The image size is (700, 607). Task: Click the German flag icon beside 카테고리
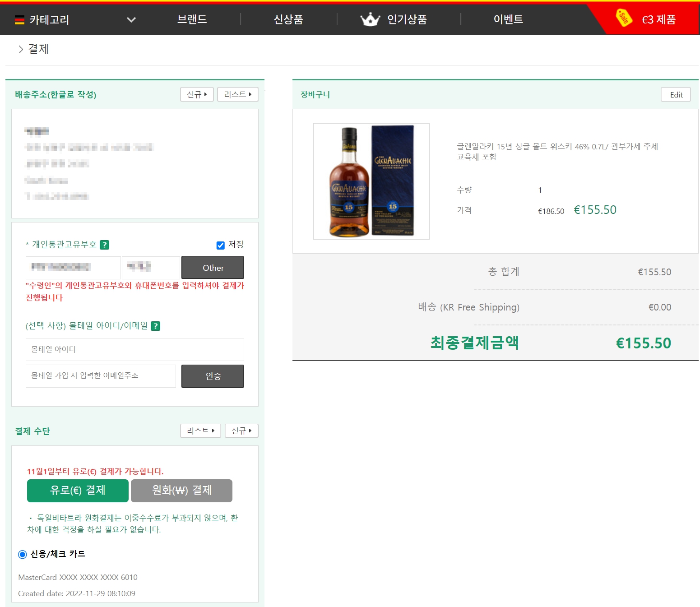[x=19, y=20]
